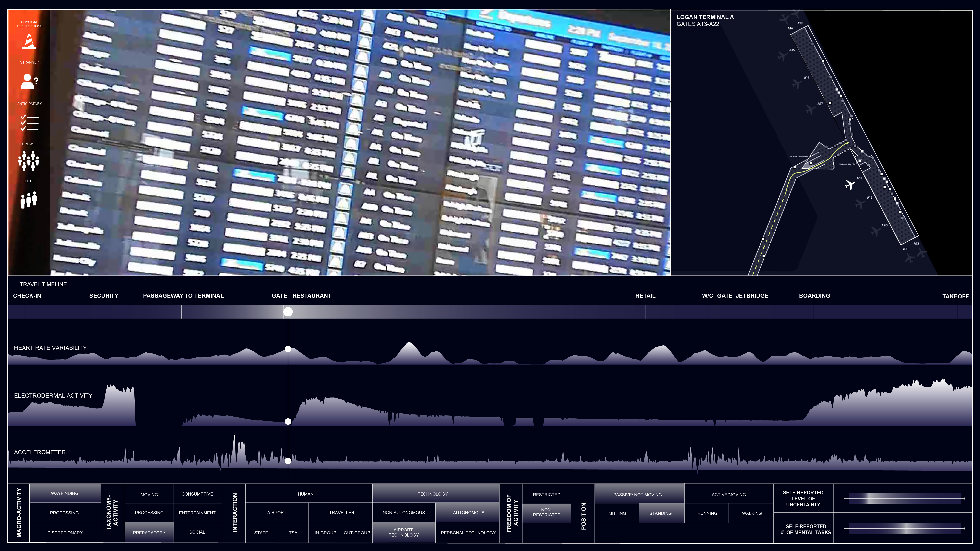This screenshot has height=551, width=980.
Task: Select WAYFINDING macro-activity cell
Action: pyautogui.click(x=65, y=493)
